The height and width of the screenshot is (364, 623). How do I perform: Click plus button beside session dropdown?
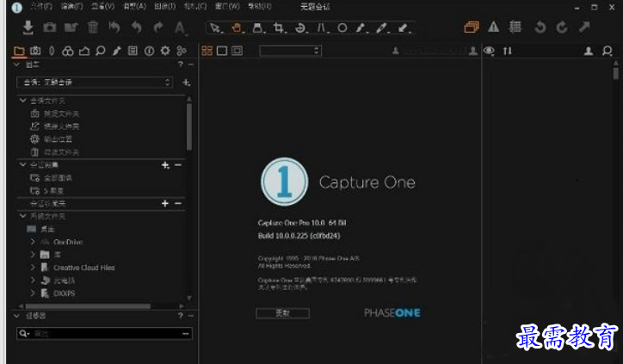point(187,83)
